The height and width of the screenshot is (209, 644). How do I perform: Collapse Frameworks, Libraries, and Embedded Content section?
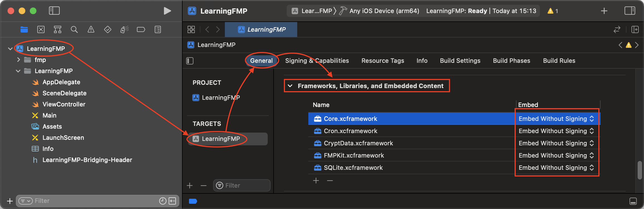coord(290,86)
